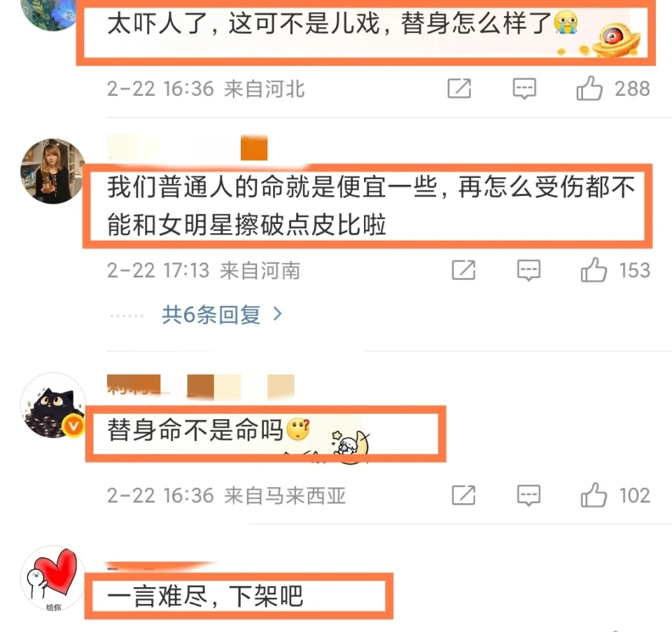Tap the 288 like count
The image size is (672, 632).
[632, 89]
